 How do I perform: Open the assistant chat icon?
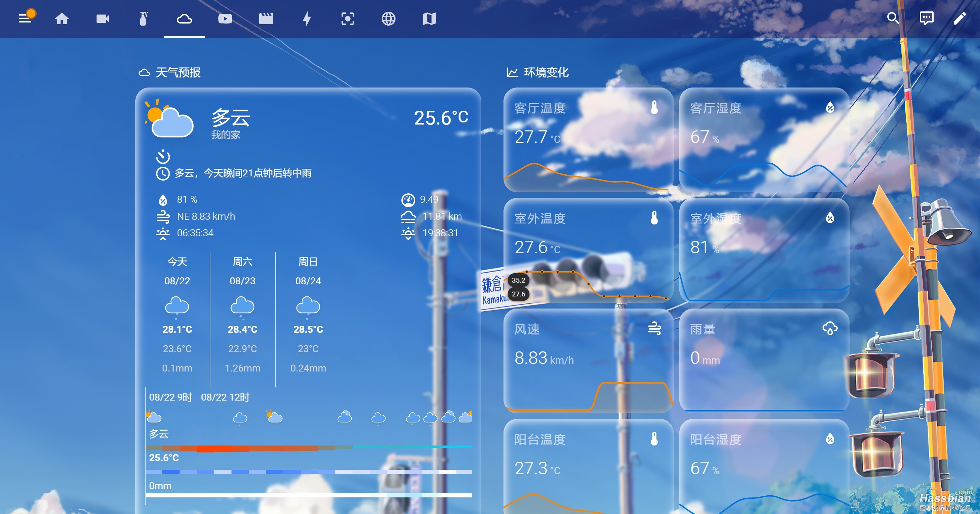pos(926,18)
